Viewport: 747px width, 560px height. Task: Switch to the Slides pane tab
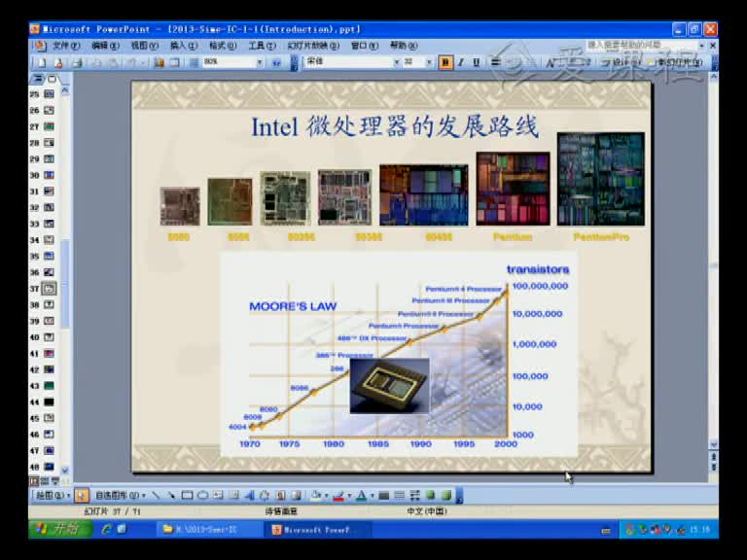[52, 79]
